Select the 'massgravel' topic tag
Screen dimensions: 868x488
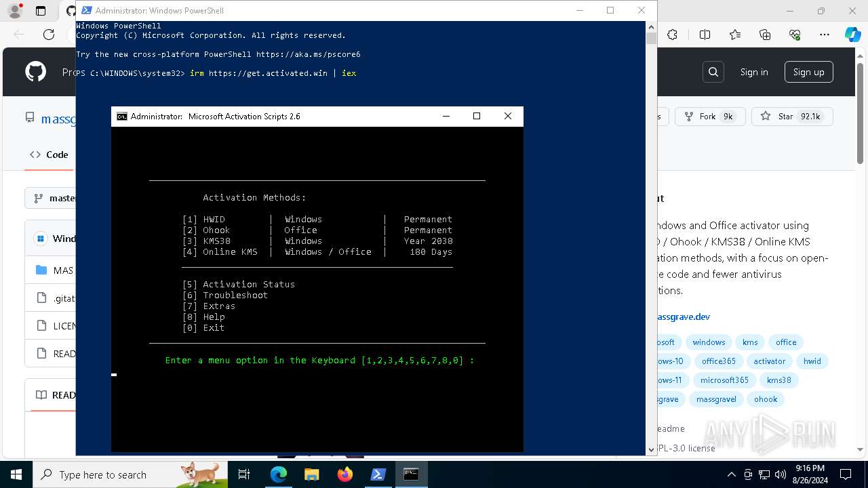(715, 399)
